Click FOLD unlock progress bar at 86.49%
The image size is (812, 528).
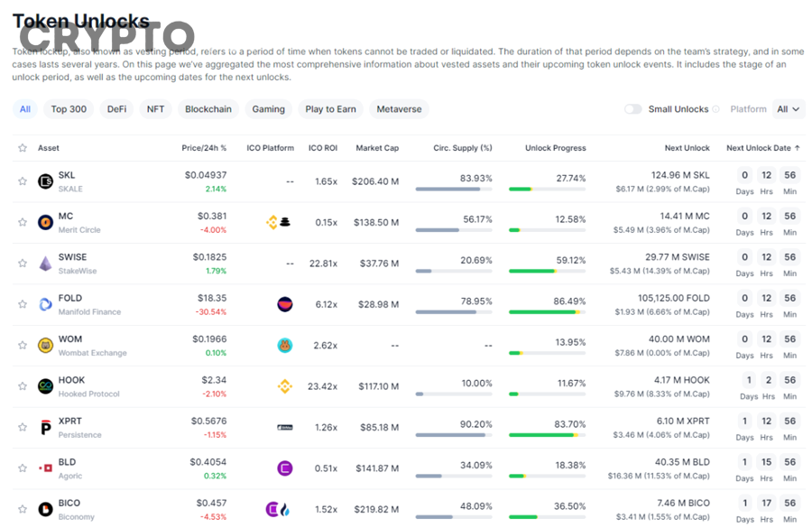[548, 312]
